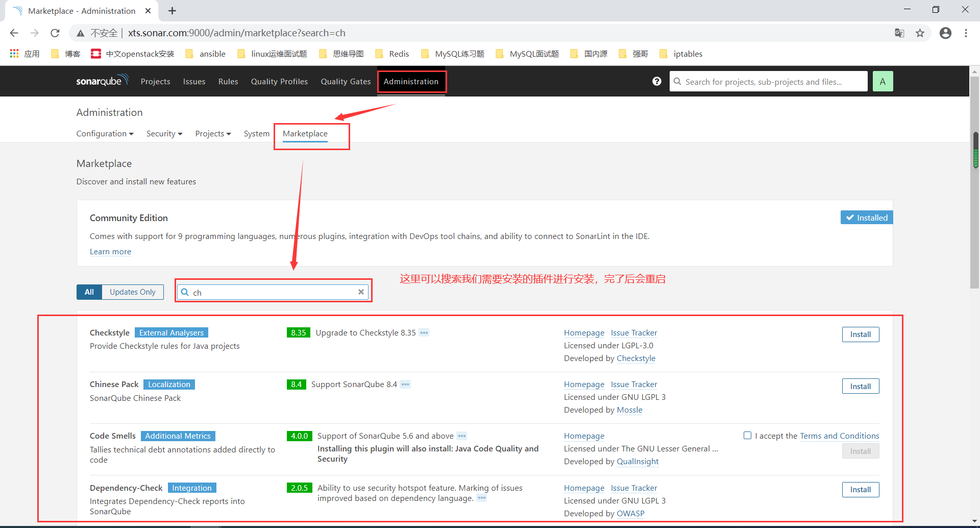Expand the Projects admin dropdown
This screenshot has width=980, height=528.
click(x=213, y=134)
